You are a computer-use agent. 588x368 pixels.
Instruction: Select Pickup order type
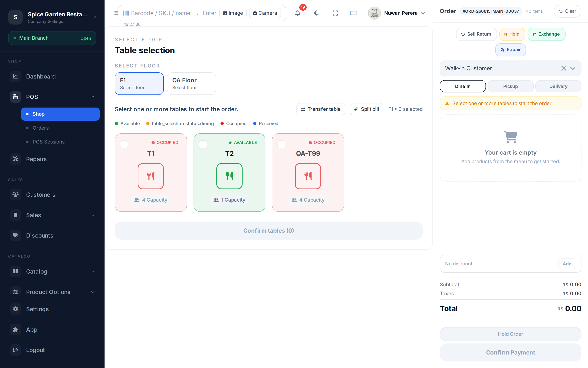510,86
